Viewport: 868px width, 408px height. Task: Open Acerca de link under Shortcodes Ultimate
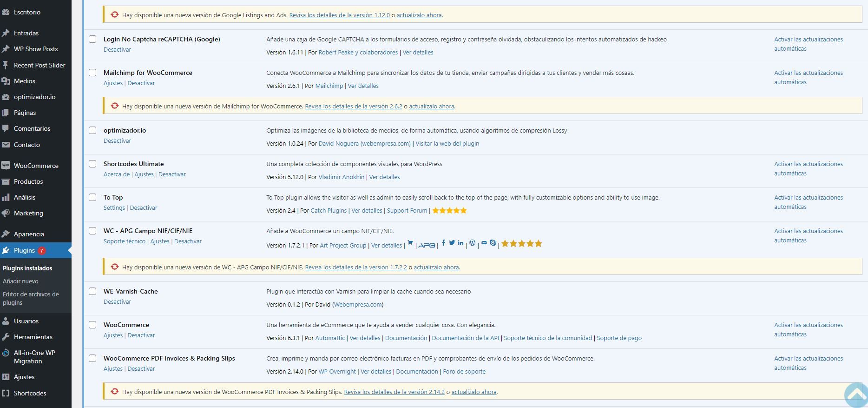coord(117,174)
